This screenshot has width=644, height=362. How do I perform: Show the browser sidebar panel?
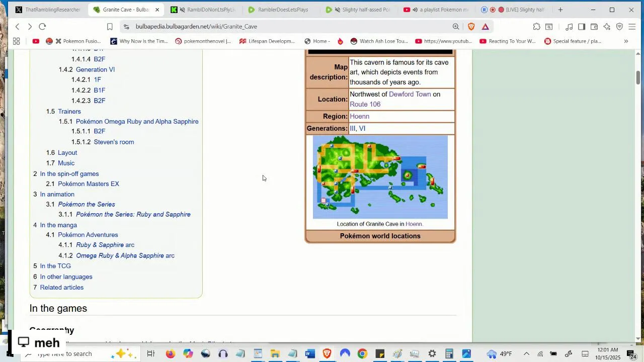click(x=582, y=27)
